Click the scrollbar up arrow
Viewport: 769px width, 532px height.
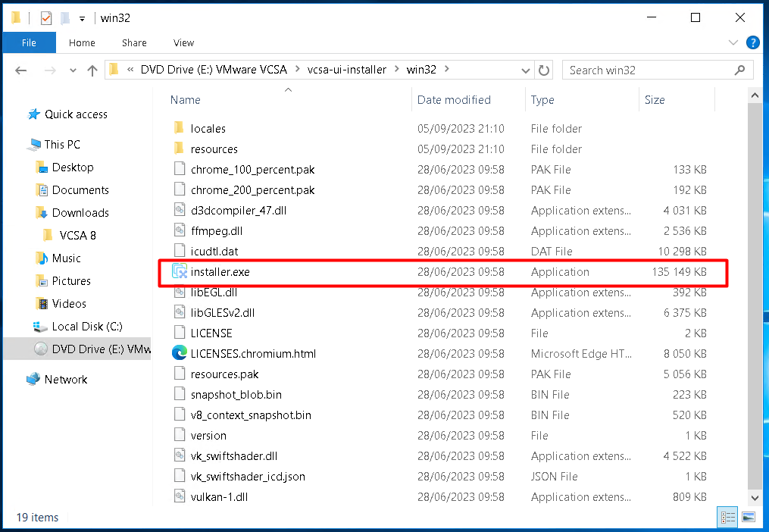pos(755,95)
